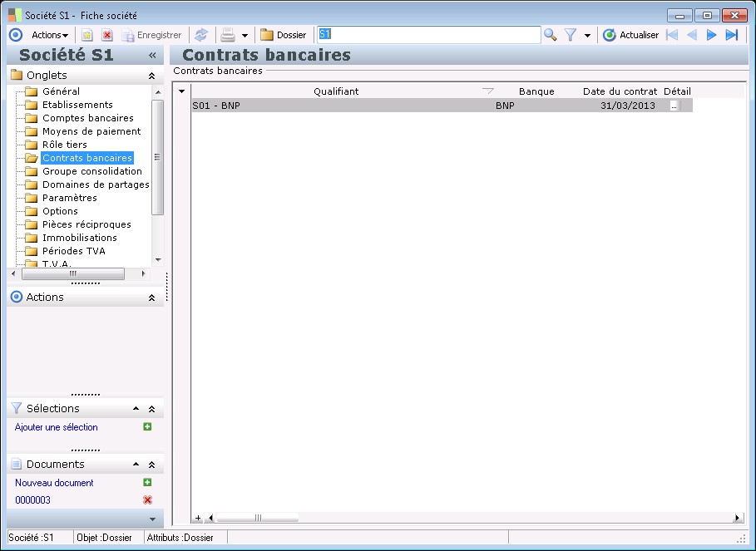Go to the last record arrow
This screenshot has height=551, width=756.
(x=732, y=35)
